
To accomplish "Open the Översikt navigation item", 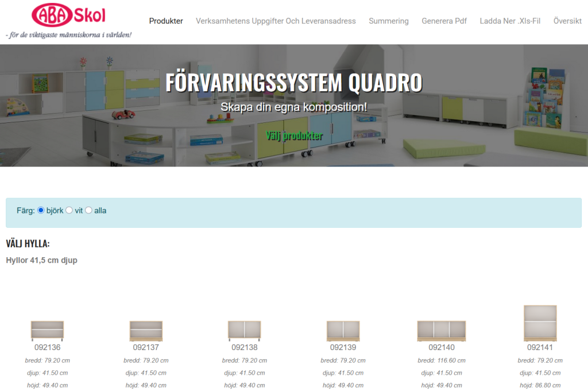I will pos(567,21).
